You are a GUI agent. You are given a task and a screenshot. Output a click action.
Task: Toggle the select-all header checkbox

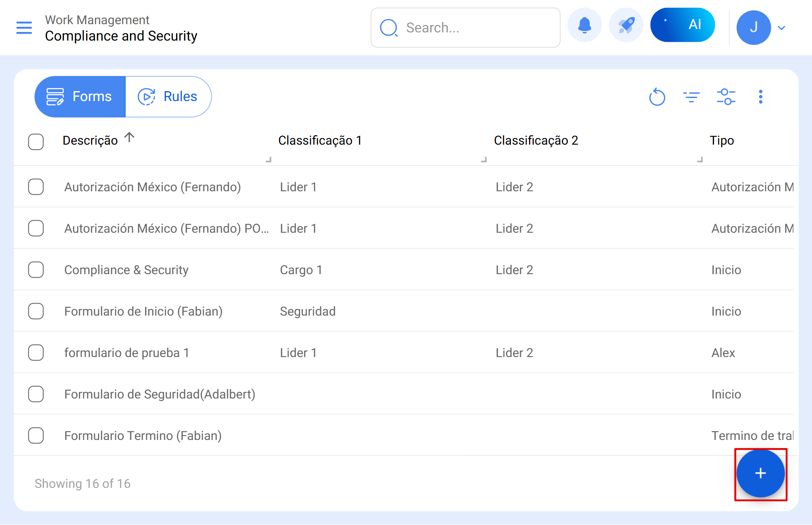click(36, 142)
